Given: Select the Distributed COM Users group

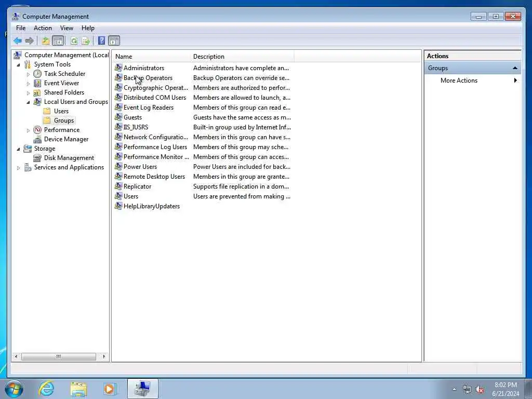Looking at the screenshot, I should [155, 97].
